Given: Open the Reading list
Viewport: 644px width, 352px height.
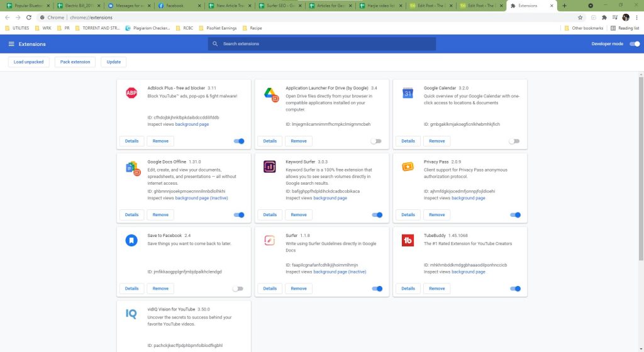Looking at the screenshot, I should [x=625, y=28].
